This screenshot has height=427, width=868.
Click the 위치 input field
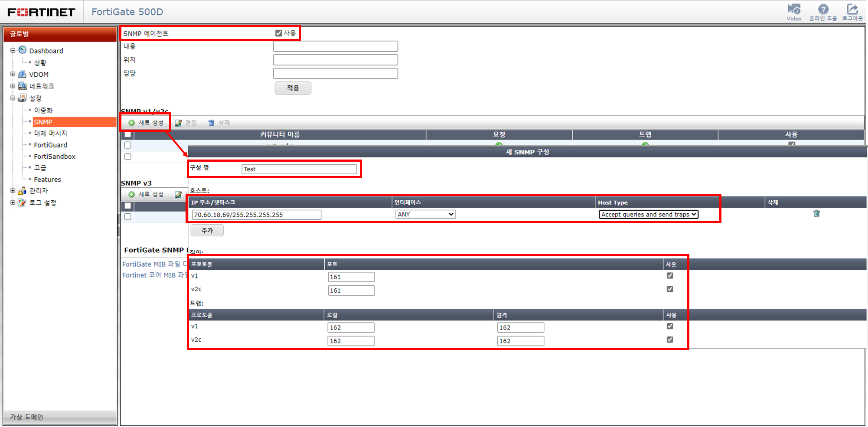(336, 60)
